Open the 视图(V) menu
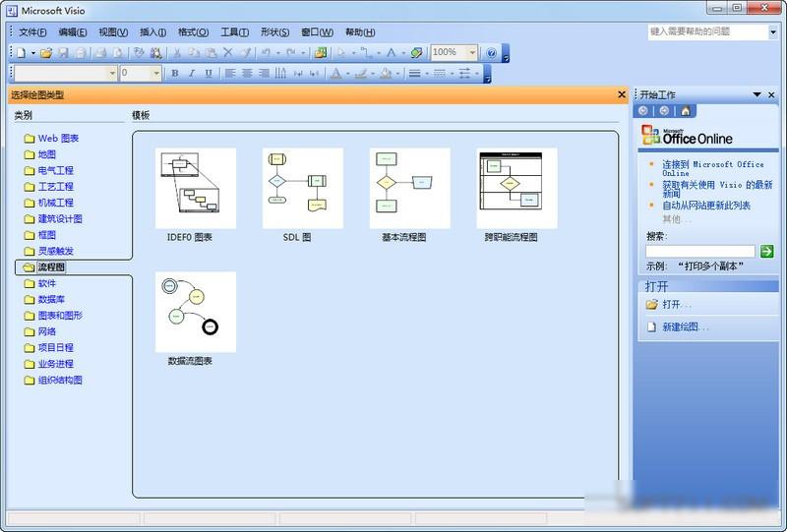 [113, 32]
